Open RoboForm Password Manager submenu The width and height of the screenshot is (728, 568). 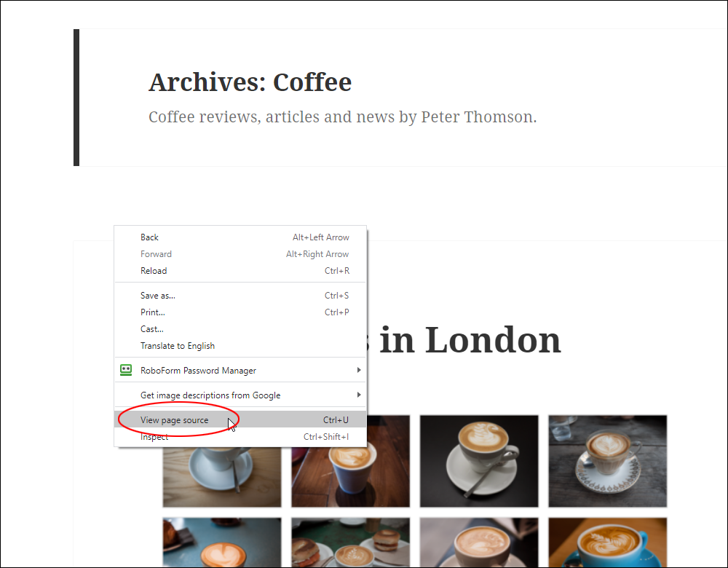[240, 370]
